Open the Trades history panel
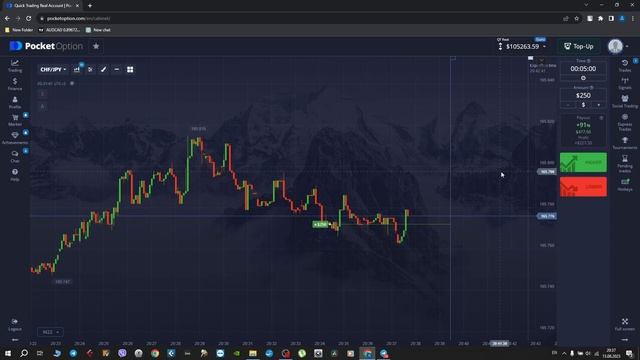Image resolution: width=640 pixels, height=360 pixels. click(x=624, y=65)
